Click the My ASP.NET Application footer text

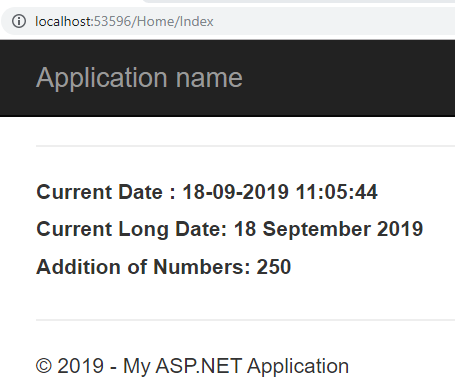tap(236, 366)
